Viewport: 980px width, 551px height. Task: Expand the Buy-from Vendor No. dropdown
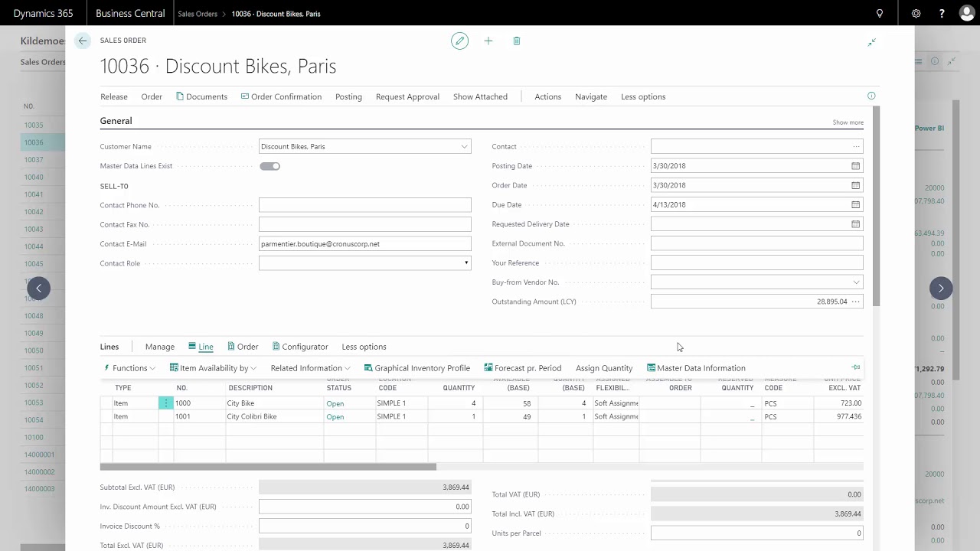click(x=856, y=282)
